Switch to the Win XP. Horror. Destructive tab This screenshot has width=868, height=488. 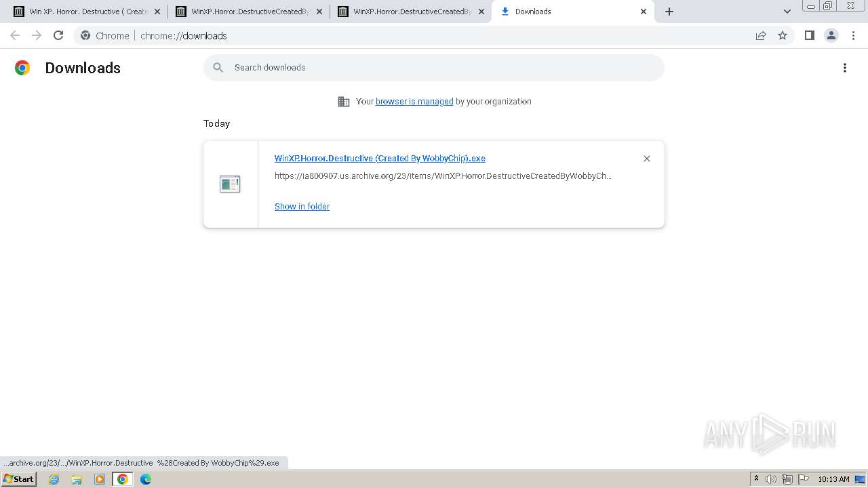(86, 12)
